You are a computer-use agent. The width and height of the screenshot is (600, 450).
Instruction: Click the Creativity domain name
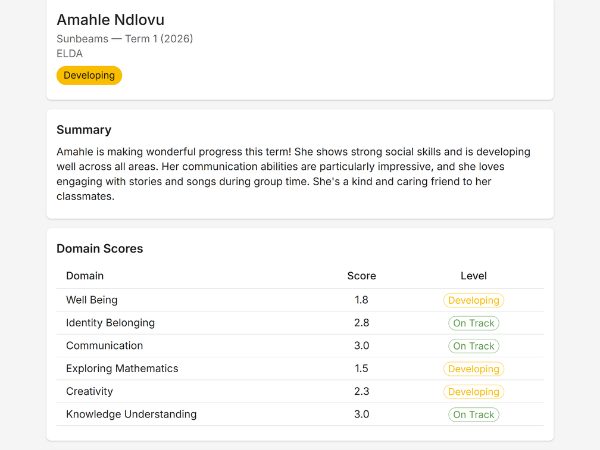pos(89,392)
